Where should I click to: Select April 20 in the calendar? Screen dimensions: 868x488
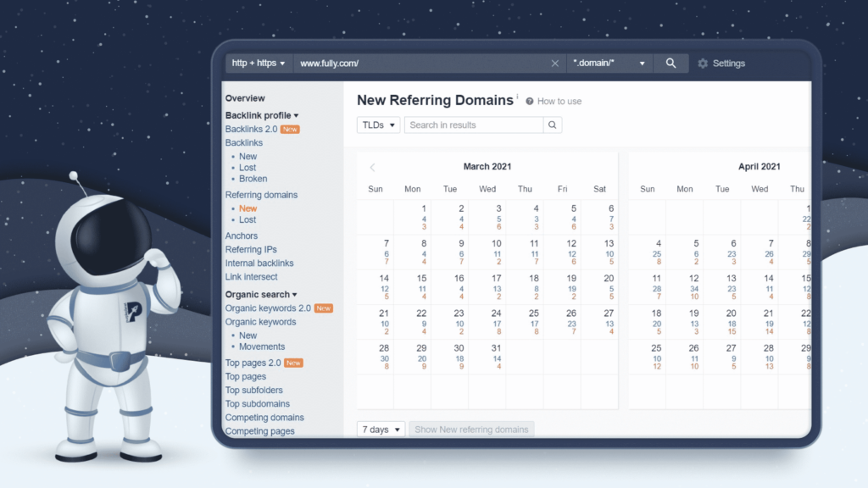(x=722, y=322)
